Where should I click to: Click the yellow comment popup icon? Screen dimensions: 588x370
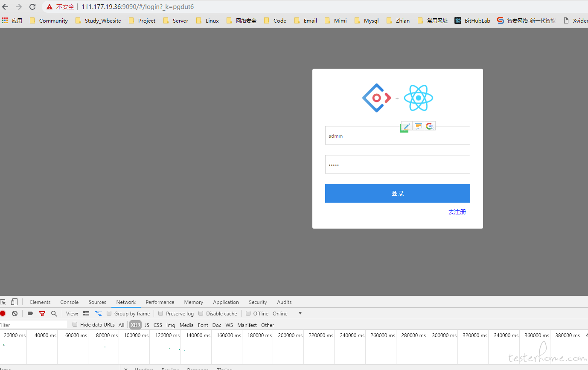click(x=418, y=126)
